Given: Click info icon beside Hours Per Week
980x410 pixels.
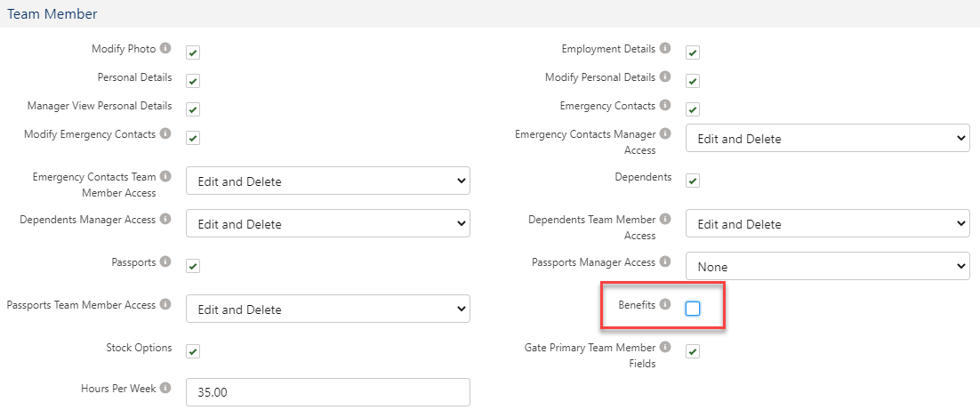Looking at the screenshot, I should click(x=165, y=389).
